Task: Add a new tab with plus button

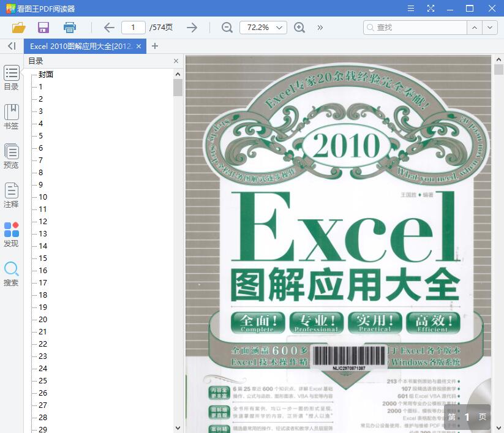Action: tap(155, 47)
